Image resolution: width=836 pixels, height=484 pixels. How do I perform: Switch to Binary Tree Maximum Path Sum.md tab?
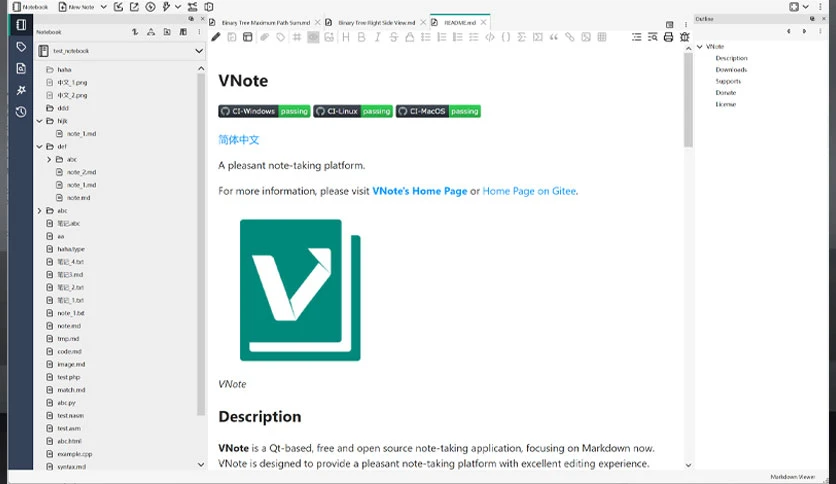pos(266,23)
